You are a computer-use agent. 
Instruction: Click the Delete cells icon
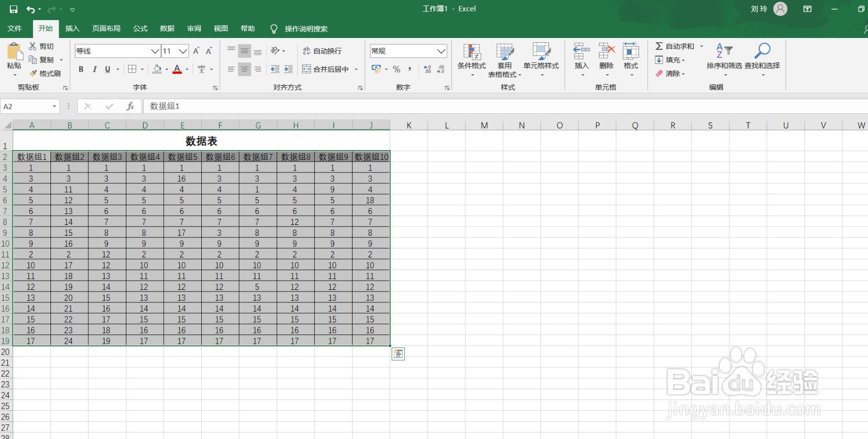pyautogui.click(x=607, y=51)
